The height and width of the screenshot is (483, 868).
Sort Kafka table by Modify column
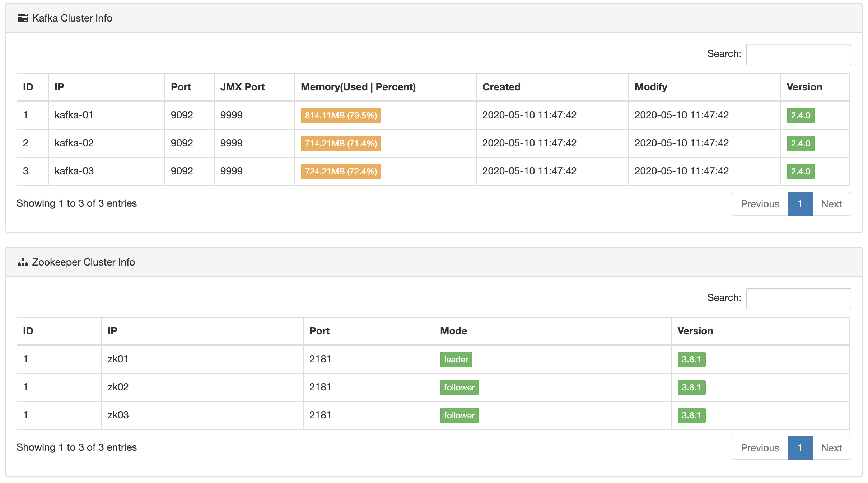pos(705,87)
